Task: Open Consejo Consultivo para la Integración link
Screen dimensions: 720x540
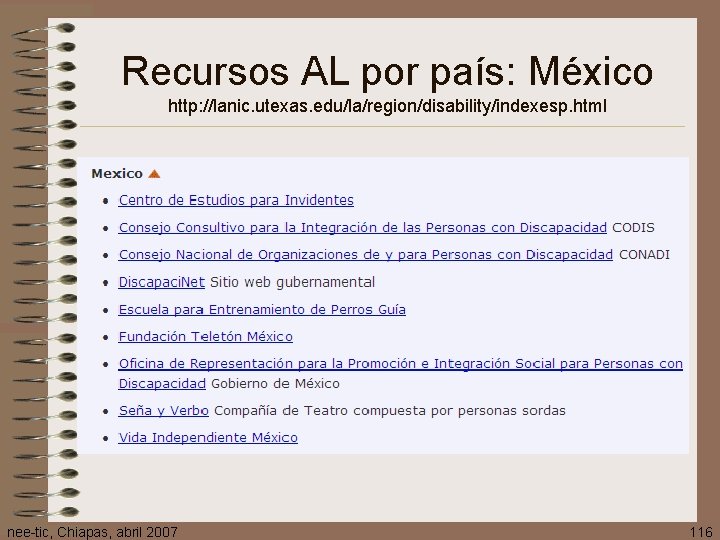Action: 363,228
